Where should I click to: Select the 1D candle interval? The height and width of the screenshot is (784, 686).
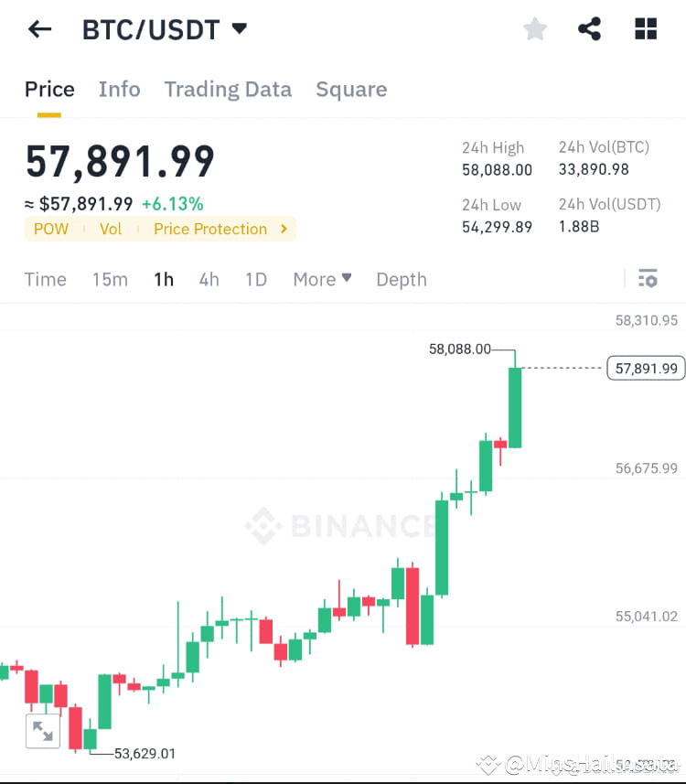click(256, 279)
